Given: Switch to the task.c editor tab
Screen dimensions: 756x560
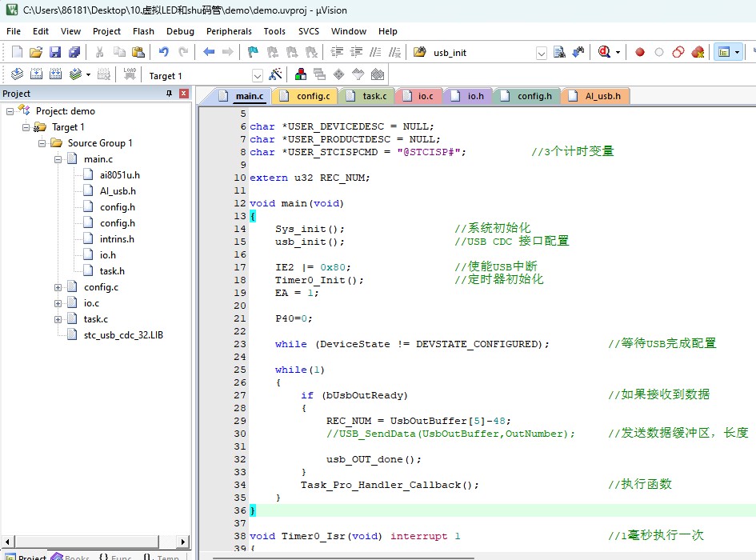Looking at the screenshot, I should (x=366, y=96).
